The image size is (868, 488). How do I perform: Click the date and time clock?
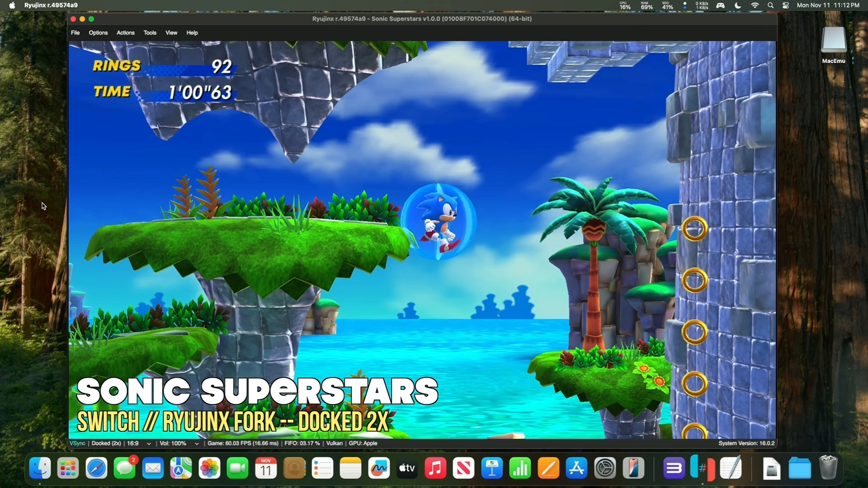pyautogui.click(x=828, y=5)
